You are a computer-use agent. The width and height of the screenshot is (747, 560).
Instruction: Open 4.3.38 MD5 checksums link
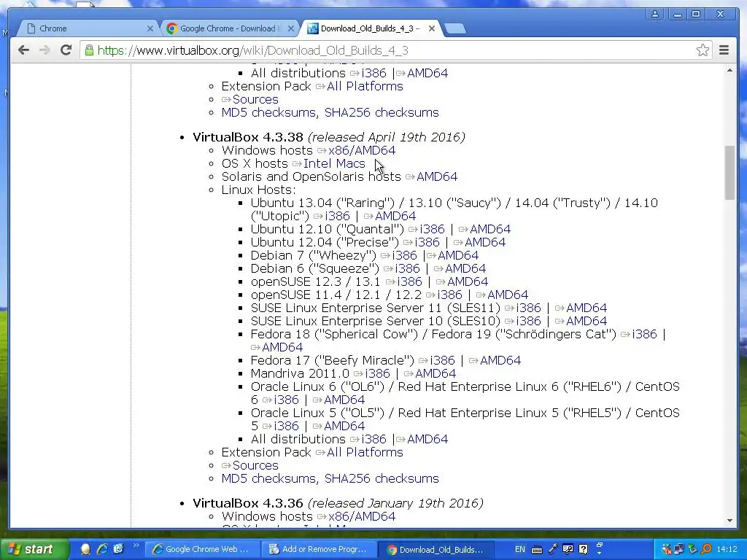click(x=268, y=478)
